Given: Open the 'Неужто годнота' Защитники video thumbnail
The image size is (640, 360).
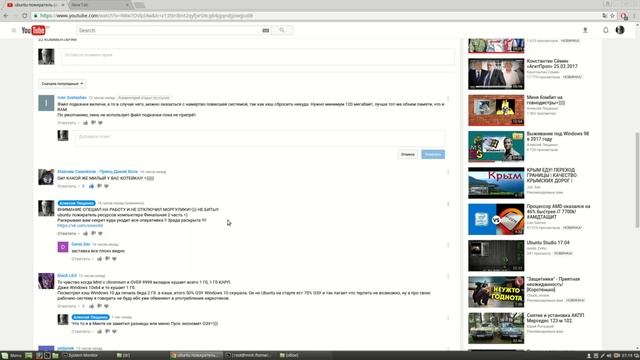Looking at the screenshot, I should [x=496, y=292].
